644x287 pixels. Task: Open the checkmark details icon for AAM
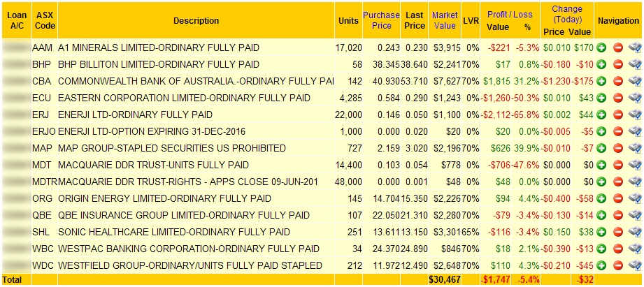click(x=634, y=48)
